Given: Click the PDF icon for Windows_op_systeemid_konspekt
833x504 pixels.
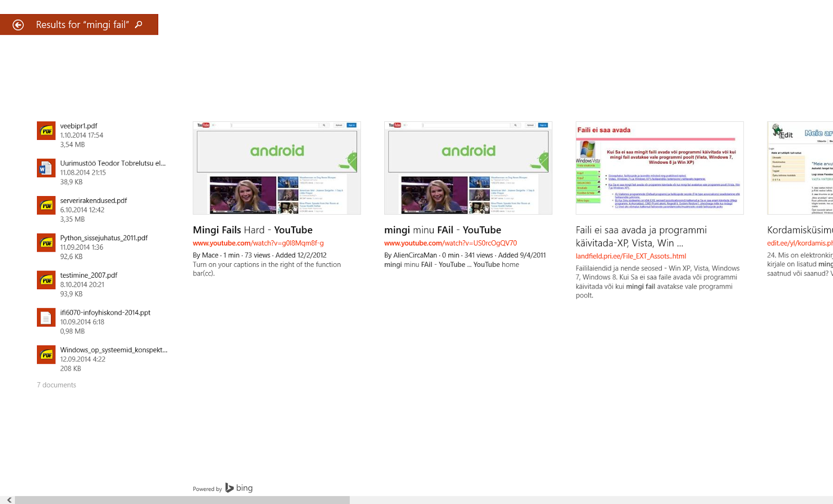Looking at the screenshot, I should 46,355.
